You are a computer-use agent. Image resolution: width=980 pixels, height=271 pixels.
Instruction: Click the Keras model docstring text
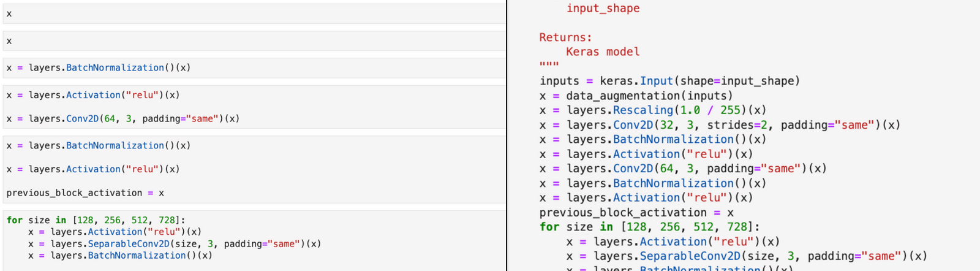(603, 52)
